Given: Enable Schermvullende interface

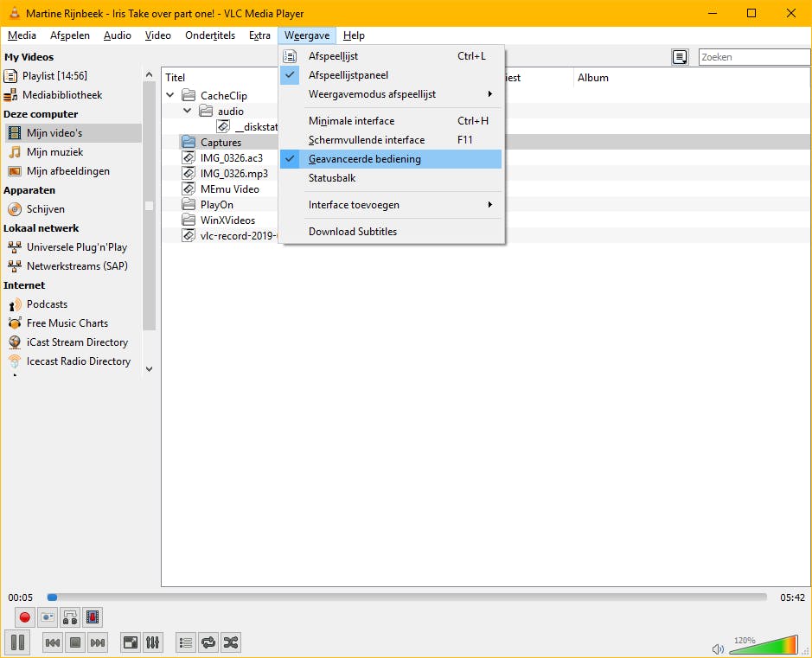Looking at the screenshot, I should tap(391, 140).
